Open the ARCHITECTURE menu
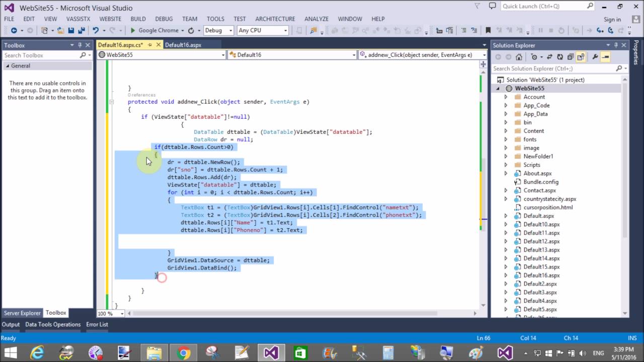The width and height of the screenshot is (644, 362). (275, 19)
